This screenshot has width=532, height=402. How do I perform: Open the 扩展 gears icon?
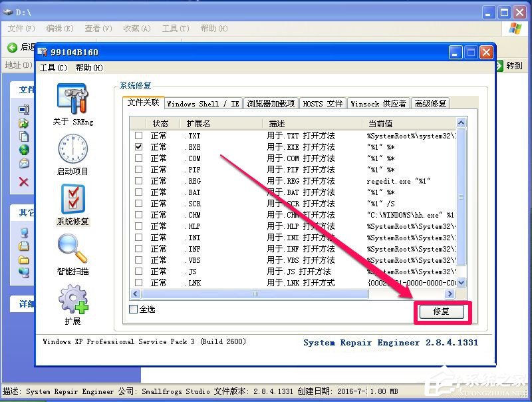pyautogui.click(x=72, y=300)
